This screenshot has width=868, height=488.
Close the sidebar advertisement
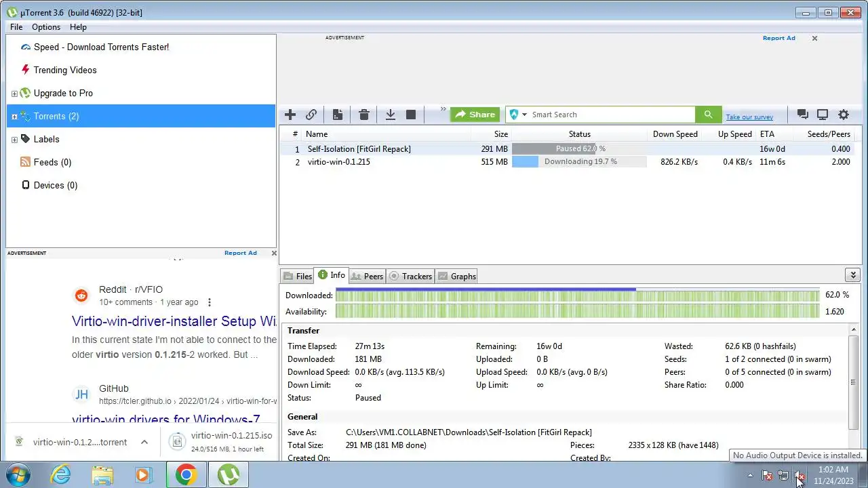pos(274,253)
